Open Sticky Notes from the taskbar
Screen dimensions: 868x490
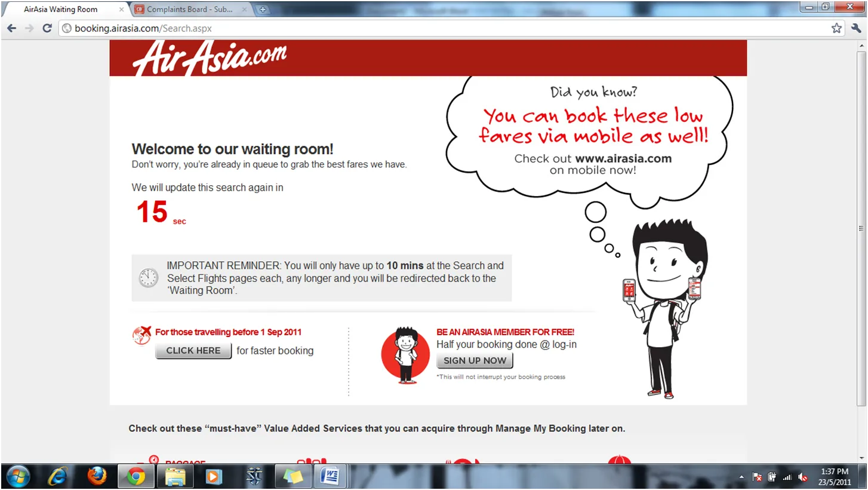293,476
